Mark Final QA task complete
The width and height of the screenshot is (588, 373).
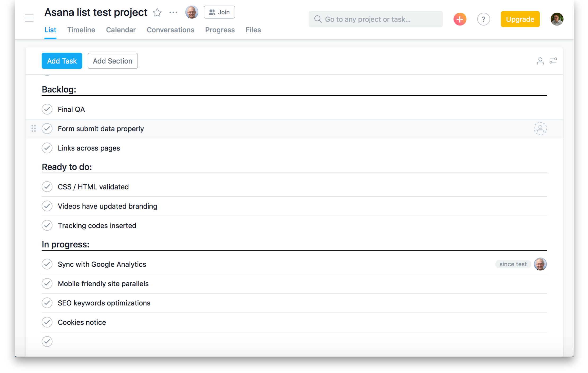pos(47,109)
